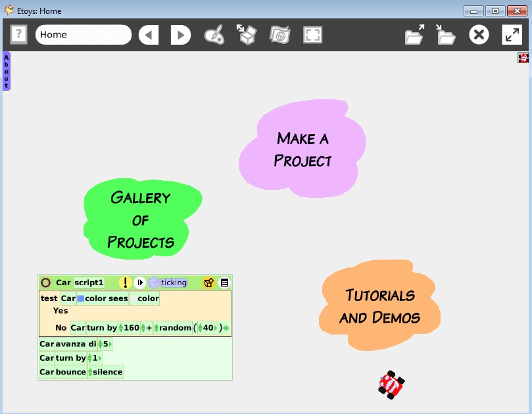532x414 pixels.
Task: Choose a bounce sound via silence arrows
Action: click(90, 372)
